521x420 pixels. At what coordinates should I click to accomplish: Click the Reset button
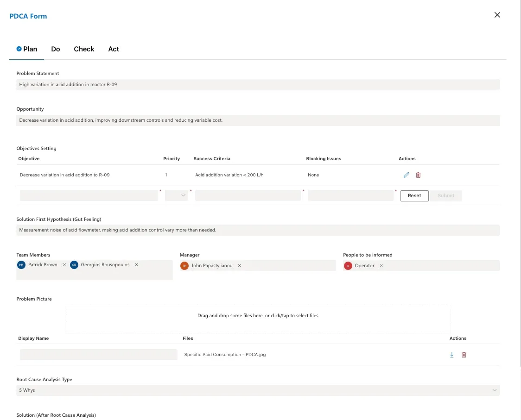point(414,195)
